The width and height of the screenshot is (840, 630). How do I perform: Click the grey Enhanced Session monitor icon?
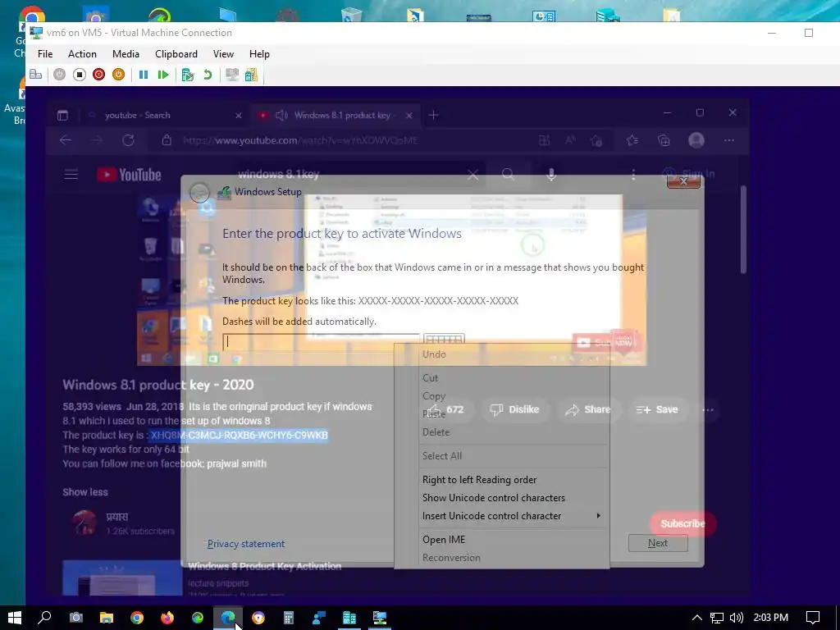click(232, 75)
